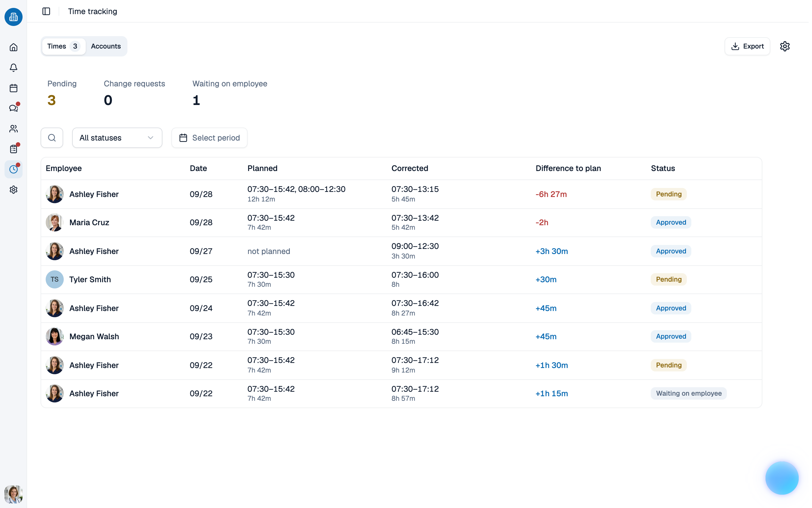
Task: Click the 'not planned' cell
Action: [269, 251]
